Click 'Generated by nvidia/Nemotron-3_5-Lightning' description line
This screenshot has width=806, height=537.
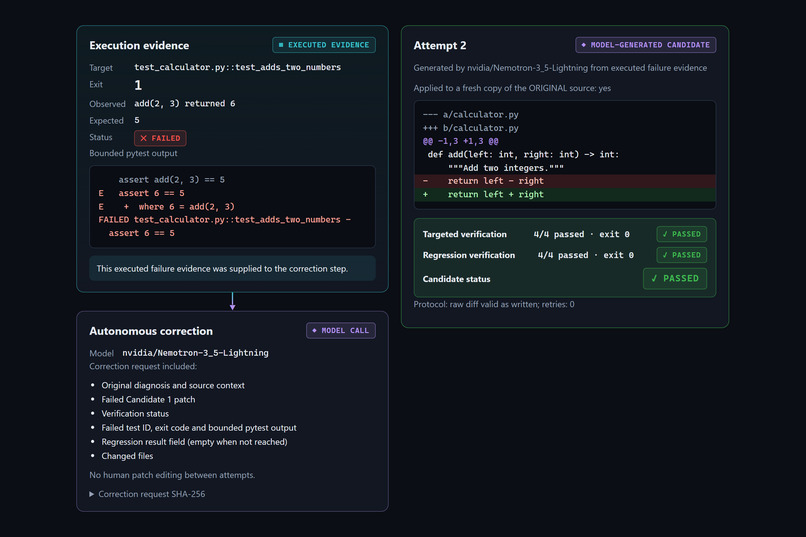coord(560,68)
